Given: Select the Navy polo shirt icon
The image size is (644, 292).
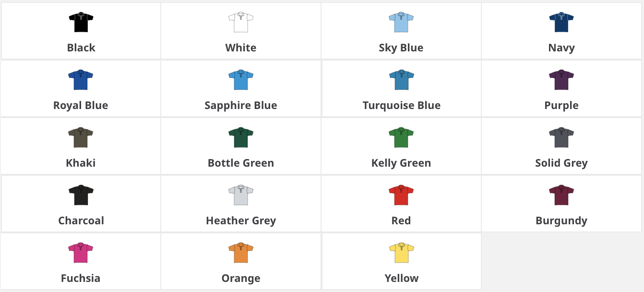Looking at the screenshot, I should pos(561,23).
